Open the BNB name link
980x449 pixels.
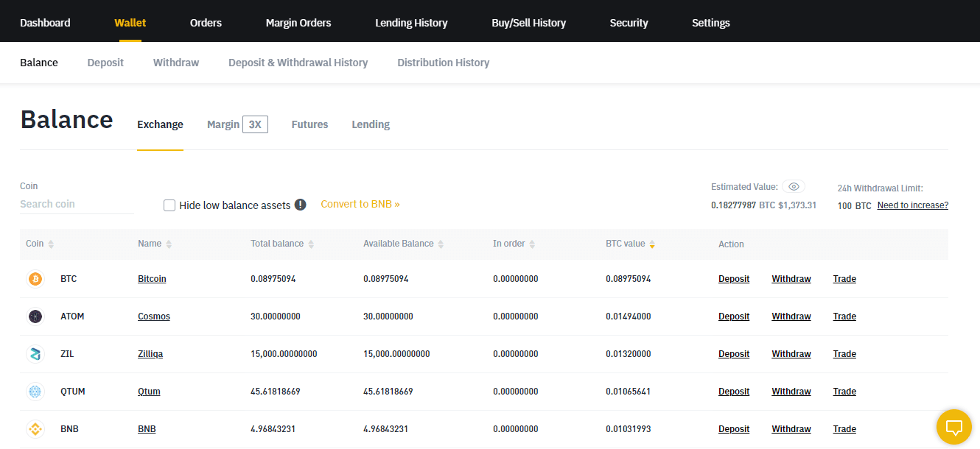pyautogui.click(x=147, y=429)
